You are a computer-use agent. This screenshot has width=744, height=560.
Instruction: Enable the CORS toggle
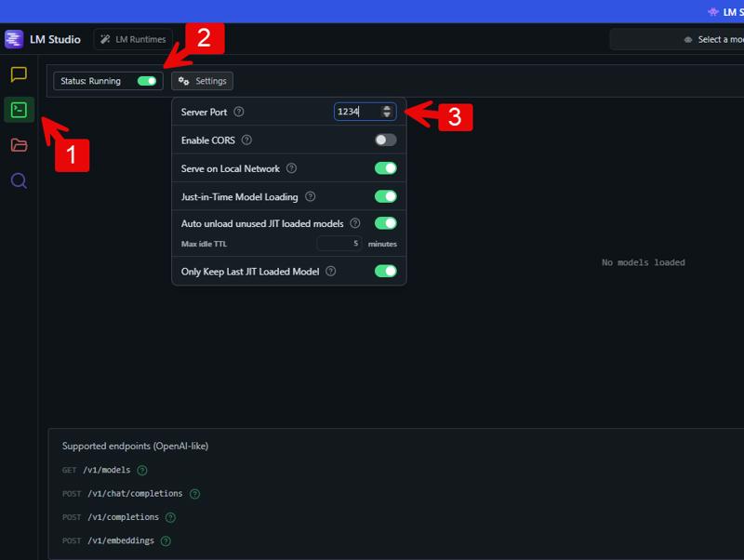coord(385,140)
